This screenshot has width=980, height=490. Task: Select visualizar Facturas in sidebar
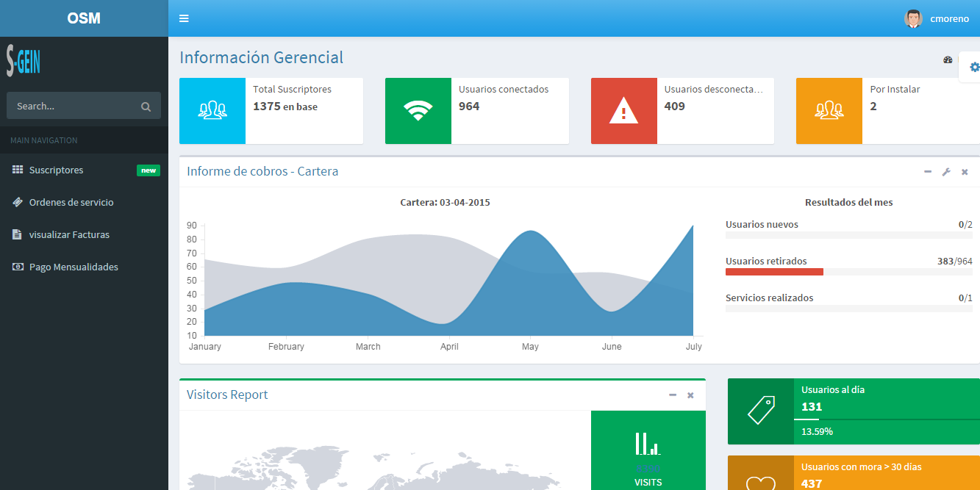point(69,235)
